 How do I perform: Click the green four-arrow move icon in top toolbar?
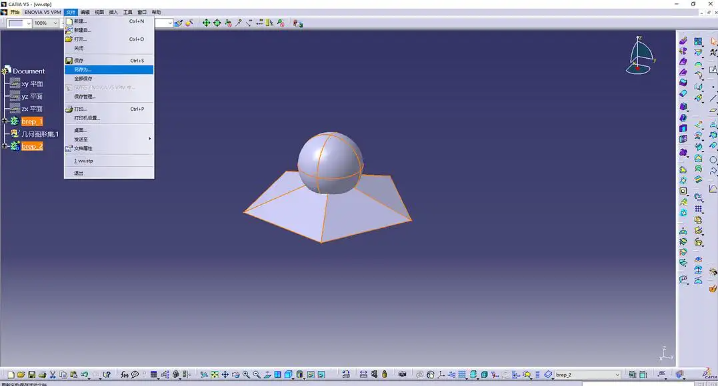[x=207, y=23]
